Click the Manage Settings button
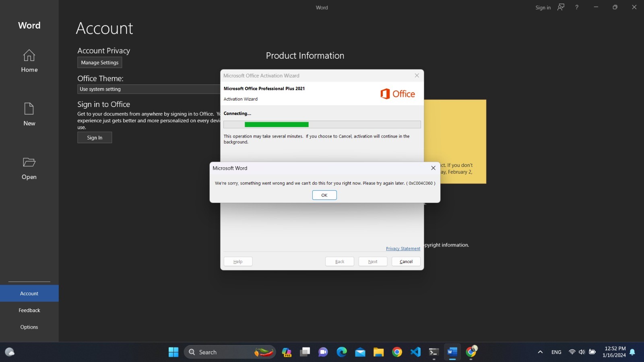Screen dimensions: 644x362 [99, 62]
